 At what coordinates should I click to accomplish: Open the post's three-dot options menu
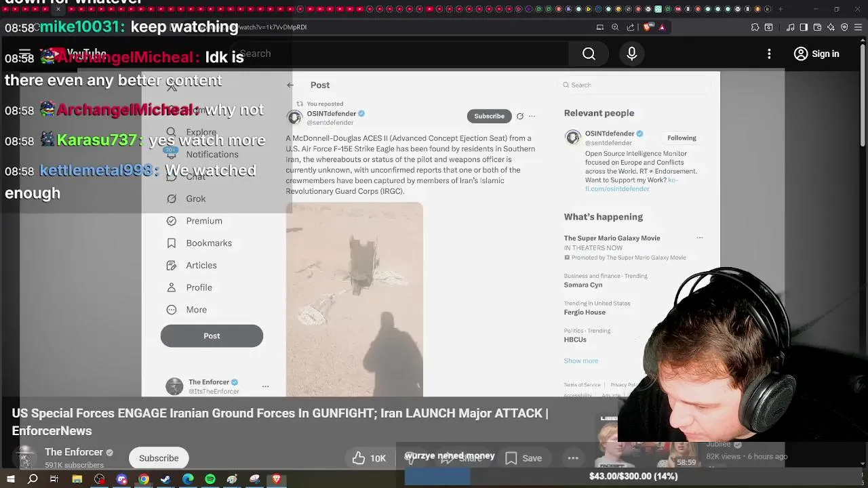tap(532, 117)
